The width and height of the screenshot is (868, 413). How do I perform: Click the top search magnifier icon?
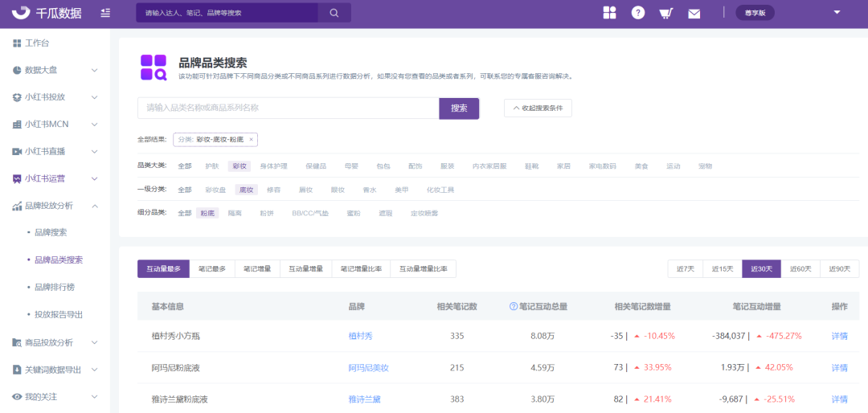pos(334,13)
